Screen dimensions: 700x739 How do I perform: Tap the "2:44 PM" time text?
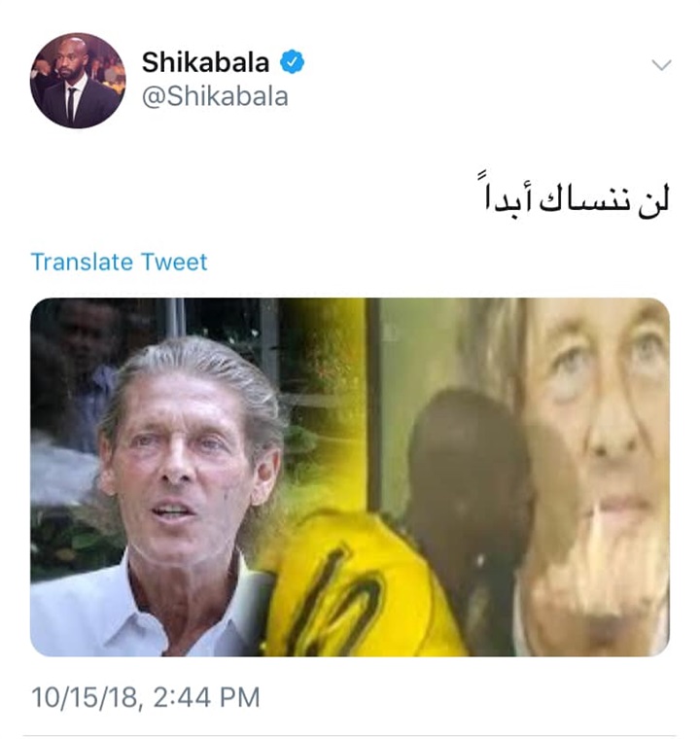coord(206,697)
